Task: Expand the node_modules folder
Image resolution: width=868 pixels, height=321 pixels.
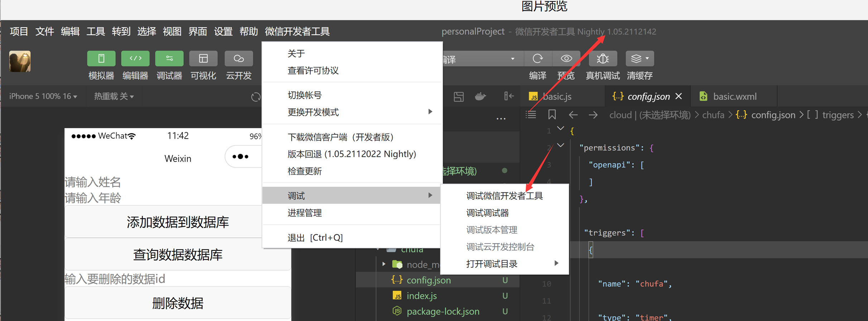Action: click(384, 264)
